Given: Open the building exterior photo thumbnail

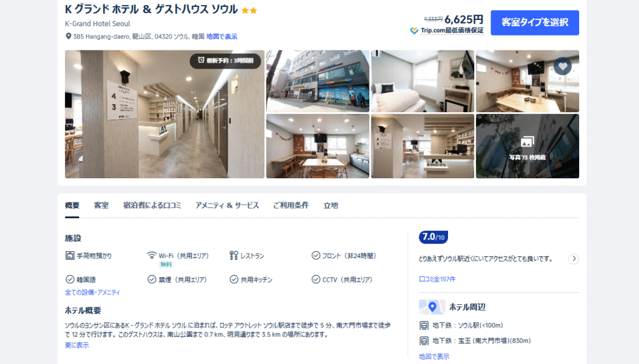Looking at the screenshot, I should point(318,81).
